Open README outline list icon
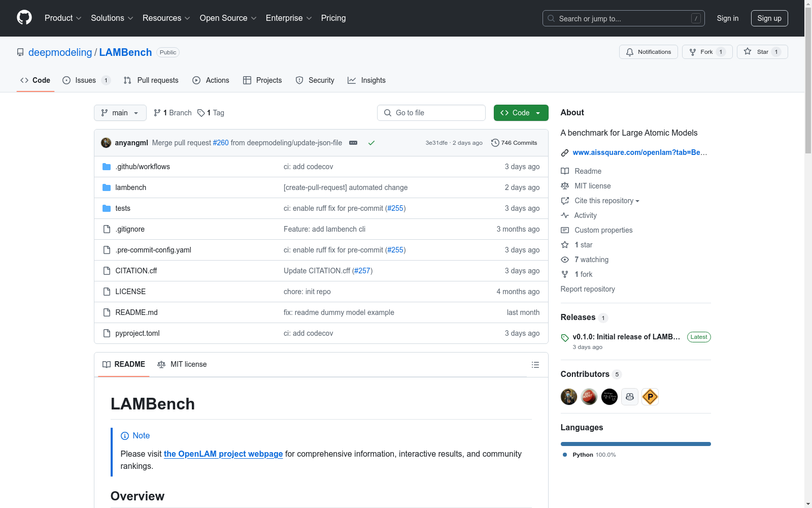 pos(535,365)
